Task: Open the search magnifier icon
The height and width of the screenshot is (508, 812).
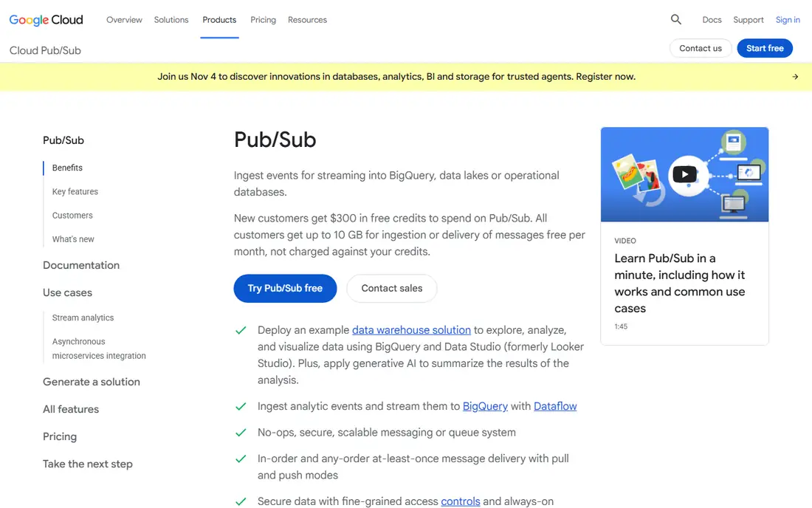Action: [675, 20]
